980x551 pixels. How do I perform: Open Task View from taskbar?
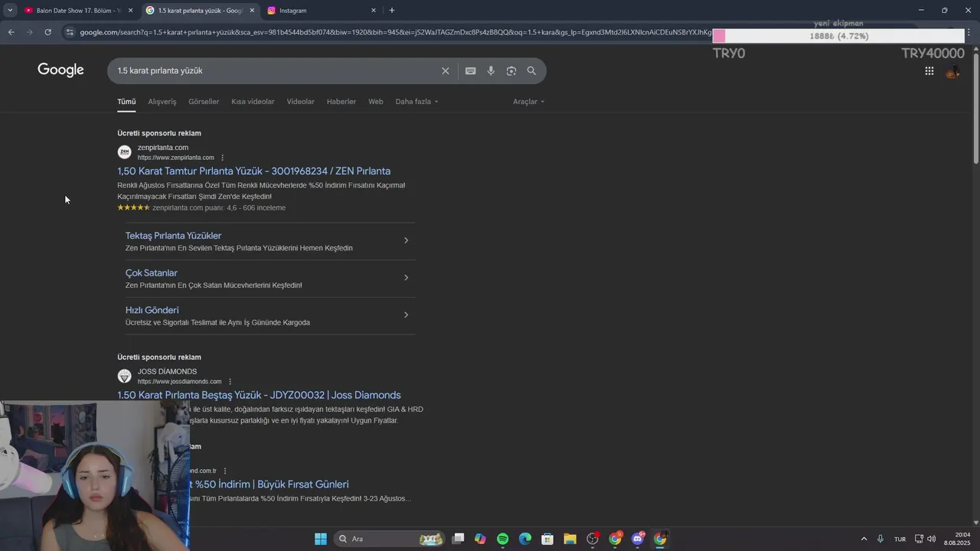[x=458, y=539]
